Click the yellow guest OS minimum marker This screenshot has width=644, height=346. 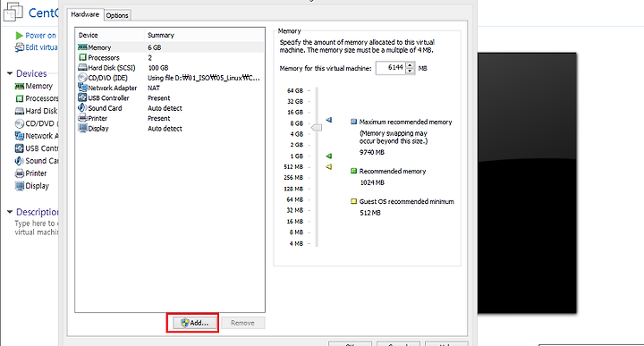(329, 166)
